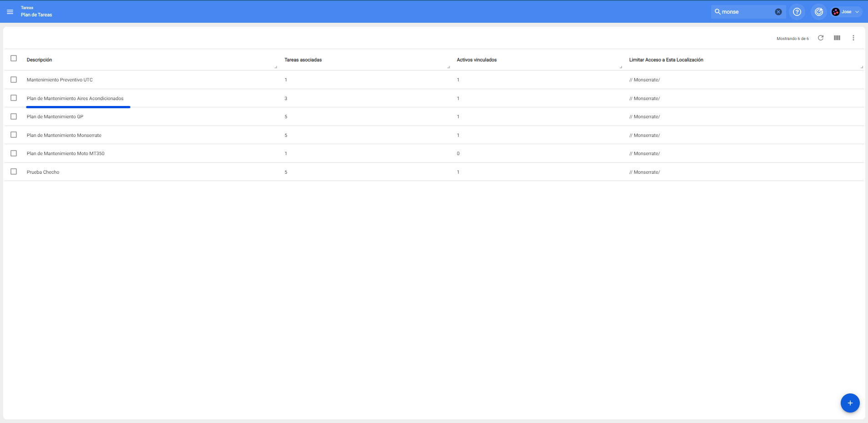Image resolution: width=868 pixels, height=423 pixels.
Task: Expand the Jose user dropdown arrow
Action: coord(857,12)
